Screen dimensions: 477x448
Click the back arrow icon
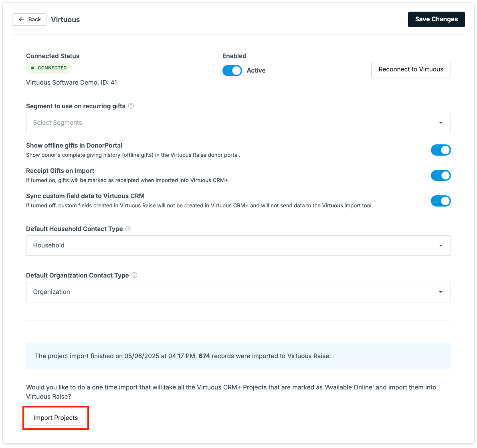click(x=21, y=19)
